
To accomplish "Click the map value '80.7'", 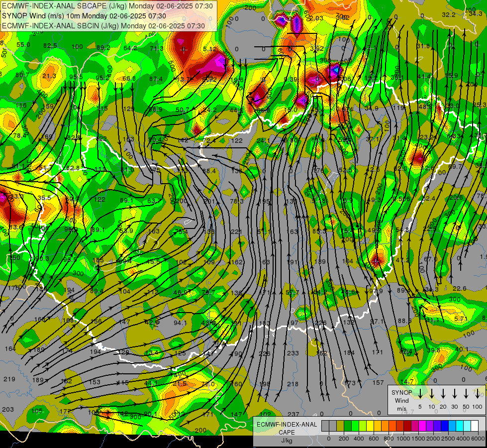I will 22,75.
